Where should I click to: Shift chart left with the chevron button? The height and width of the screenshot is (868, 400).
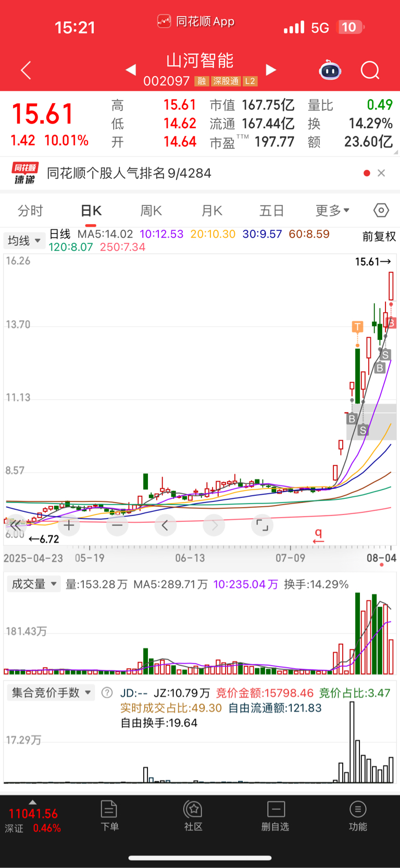click(x=165, y=525)
